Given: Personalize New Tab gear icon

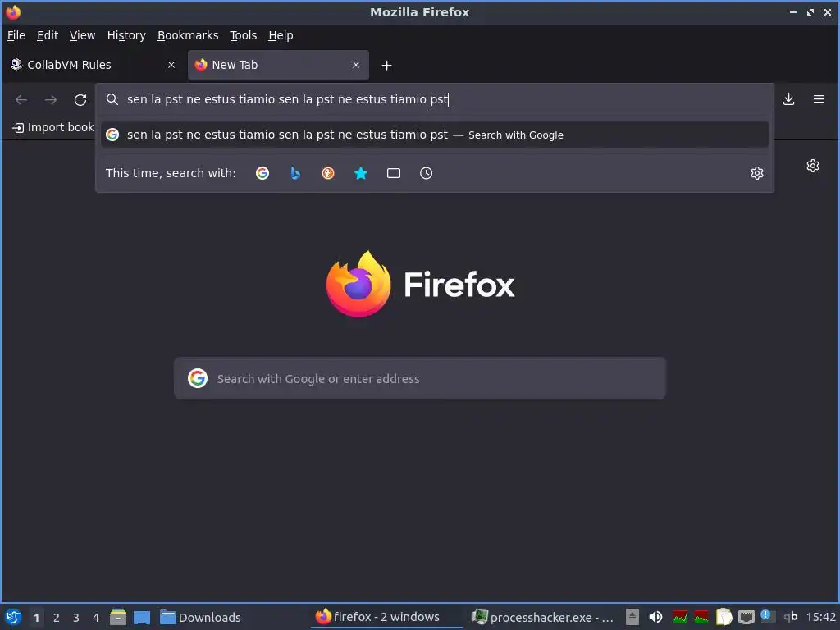Looking at the screenshot, I should click(x=813, y=166).
